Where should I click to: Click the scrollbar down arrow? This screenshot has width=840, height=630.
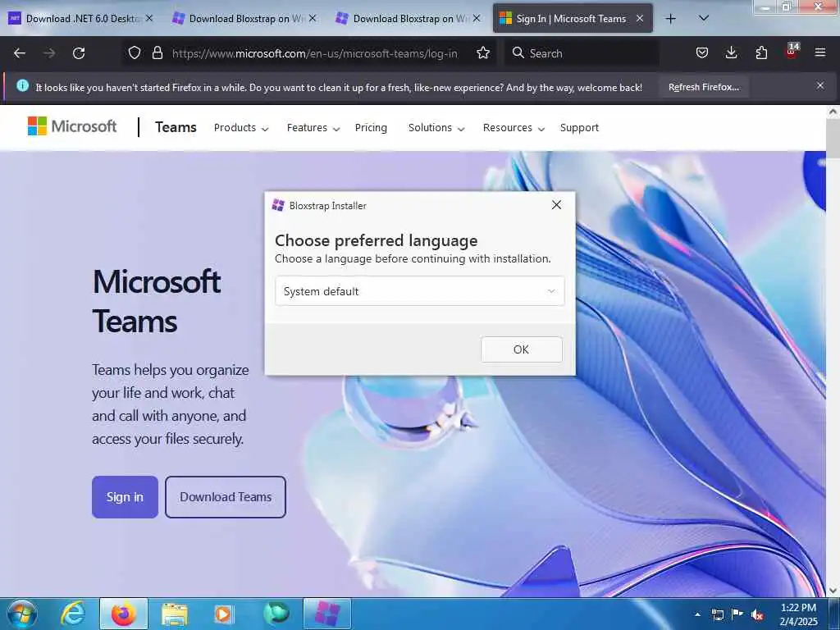click(x=833, y=591)
